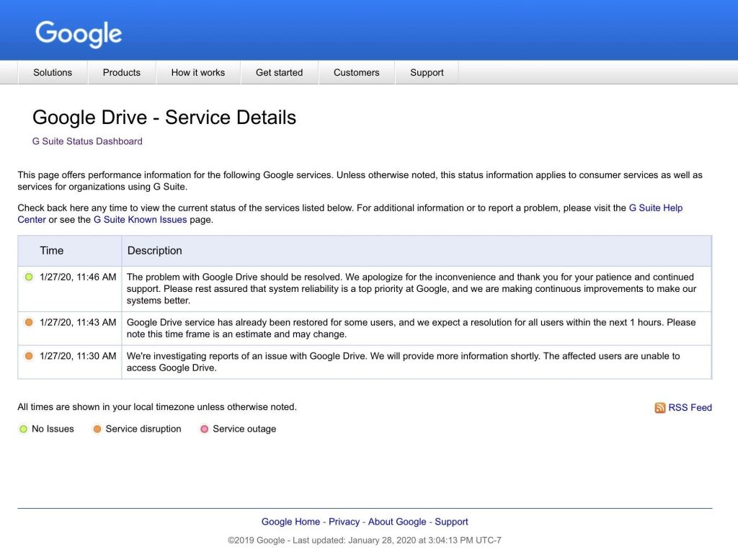
Task: Click Google Home in the footer
Action: click(x=290, y=521)
